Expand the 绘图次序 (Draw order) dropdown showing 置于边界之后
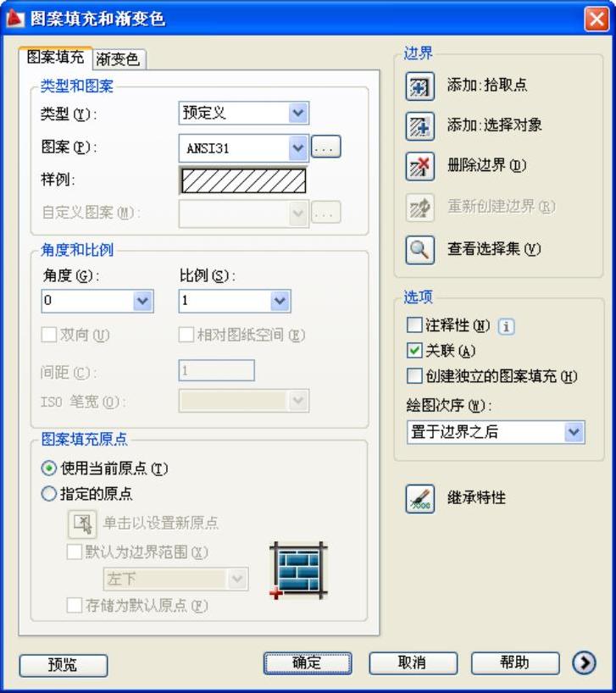 [496, 432]
